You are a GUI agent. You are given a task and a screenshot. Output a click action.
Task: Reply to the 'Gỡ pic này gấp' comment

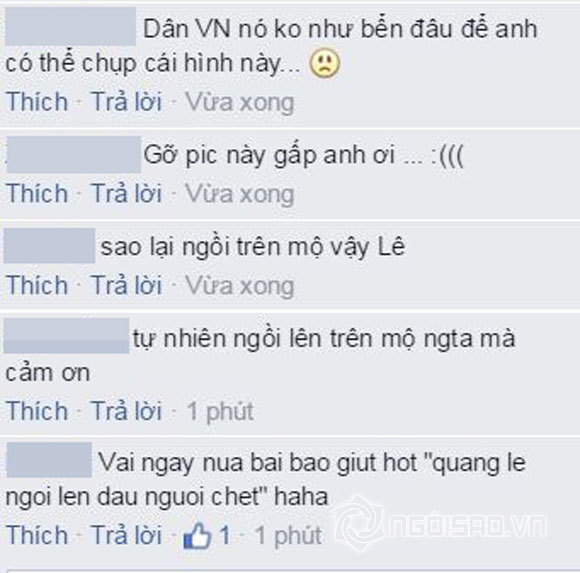coord(127,193)
